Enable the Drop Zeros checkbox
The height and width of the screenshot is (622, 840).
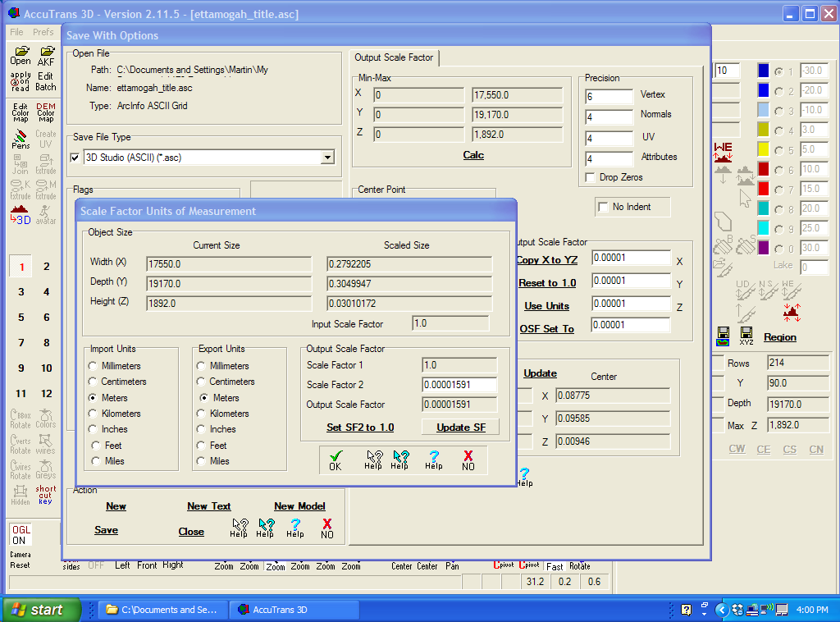pos(590,177)
